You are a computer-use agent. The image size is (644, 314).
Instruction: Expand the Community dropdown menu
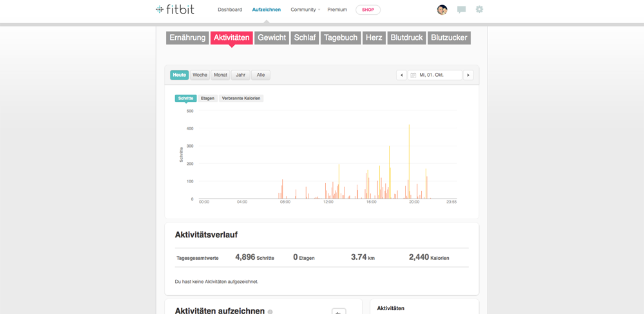click(305, 10)
